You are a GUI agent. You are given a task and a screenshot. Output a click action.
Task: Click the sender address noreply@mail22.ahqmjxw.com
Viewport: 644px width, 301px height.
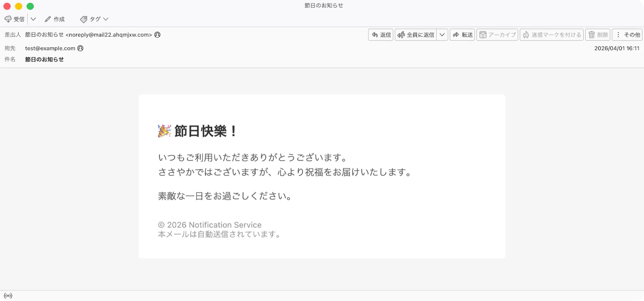click(x=109, y=35)
